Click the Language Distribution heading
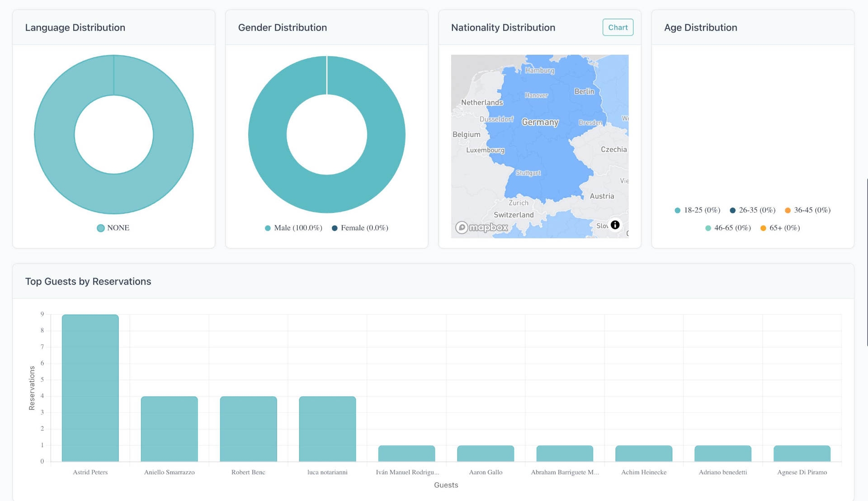 tap(75, 28)
